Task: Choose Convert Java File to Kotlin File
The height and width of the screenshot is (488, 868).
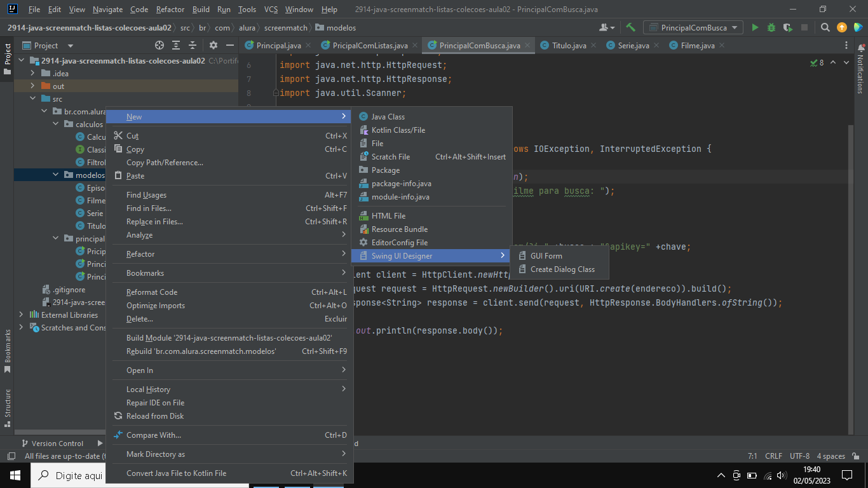Action: click(x=229, y=473)
